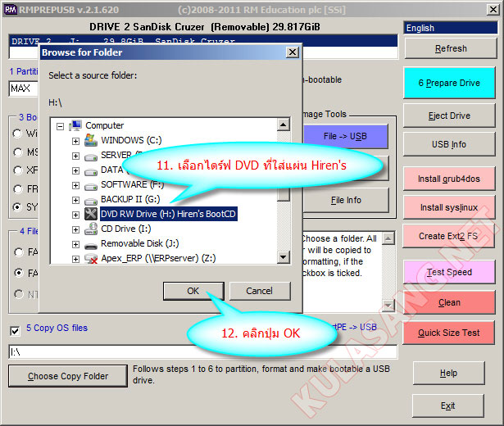Click the CD Drive (I:) icon
This screenshot has width=504, height=426.
(91, 229)
